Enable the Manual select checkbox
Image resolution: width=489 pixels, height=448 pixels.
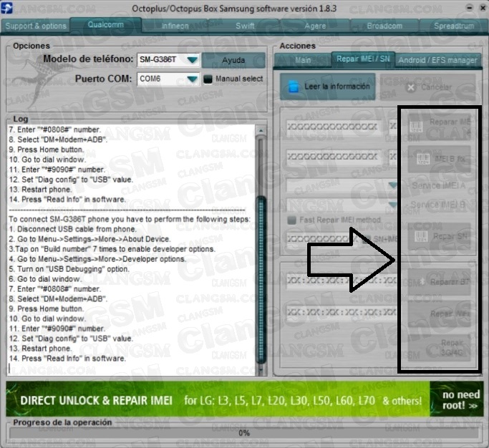[x=208, y=79]
